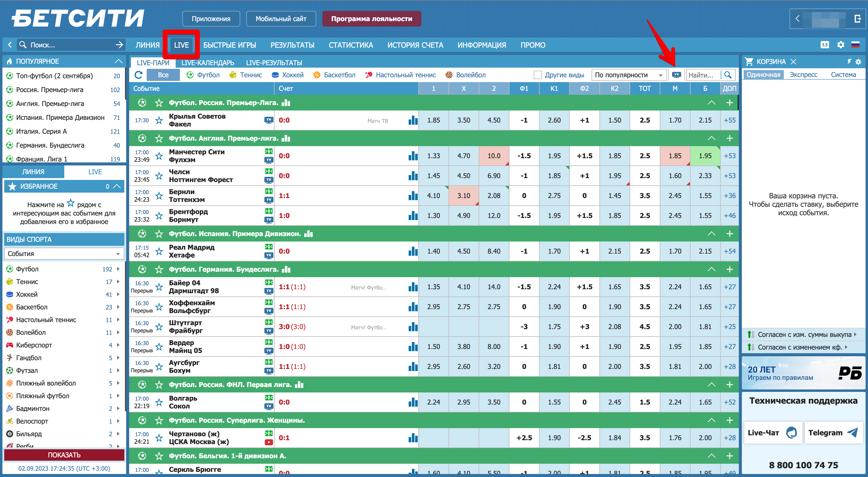Click ПОКАЗАТЬ button in sidebar
The width and height of the screenshot is (868, 477).
tap(64, 455)
